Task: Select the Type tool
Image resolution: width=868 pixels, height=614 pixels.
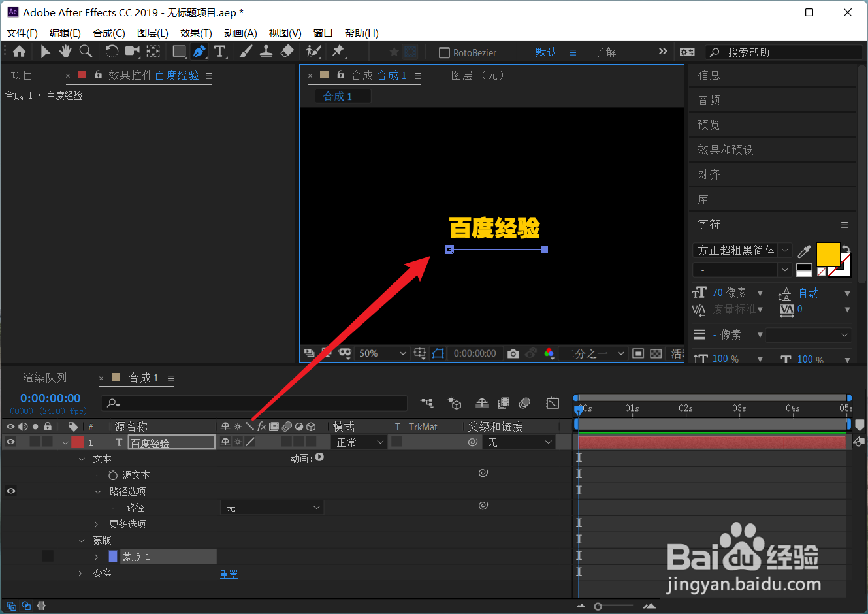Action: pos(220,52)
